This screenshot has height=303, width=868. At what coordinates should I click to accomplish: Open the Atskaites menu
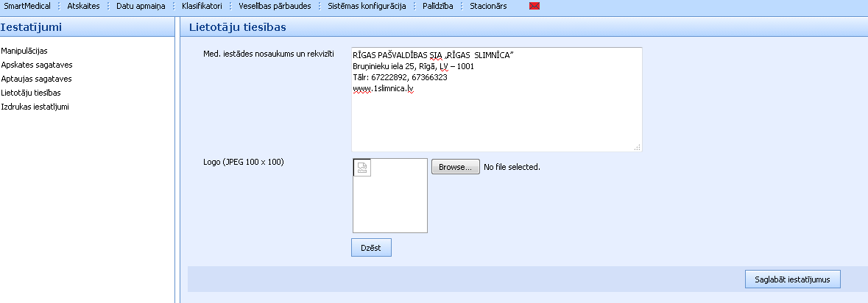83,6
